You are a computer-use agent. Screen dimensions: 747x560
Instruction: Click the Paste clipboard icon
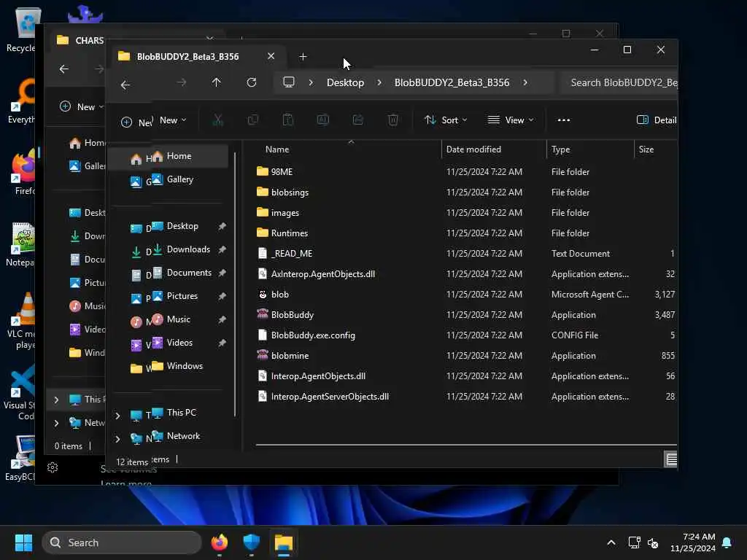click(x=287, y=120)
